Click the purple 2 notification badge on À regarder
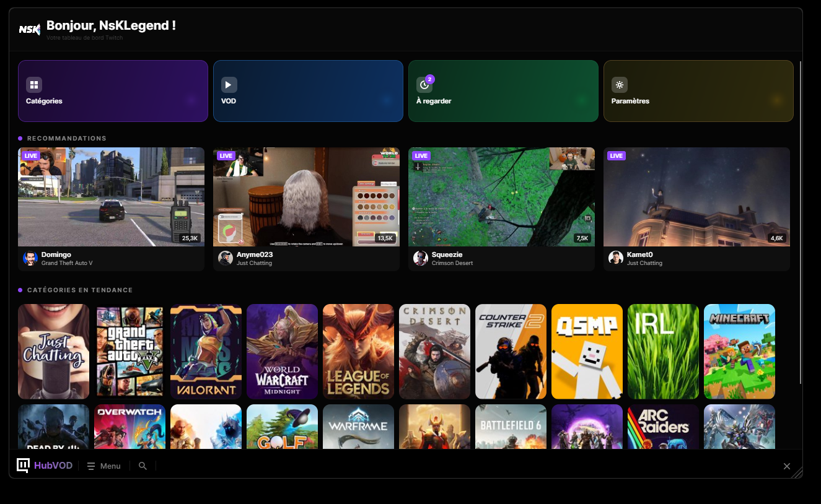 coord(429,79)
